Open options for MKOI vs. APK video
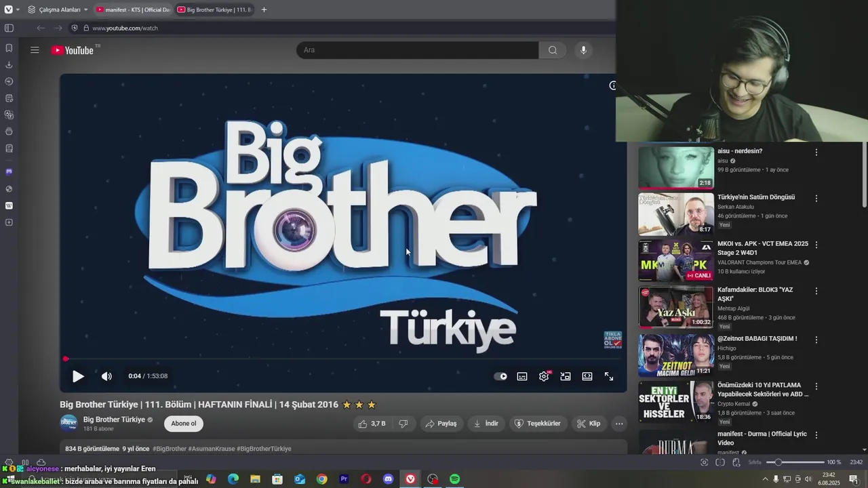The width and height of the screenshot is (868, 488). coord(816,245)
